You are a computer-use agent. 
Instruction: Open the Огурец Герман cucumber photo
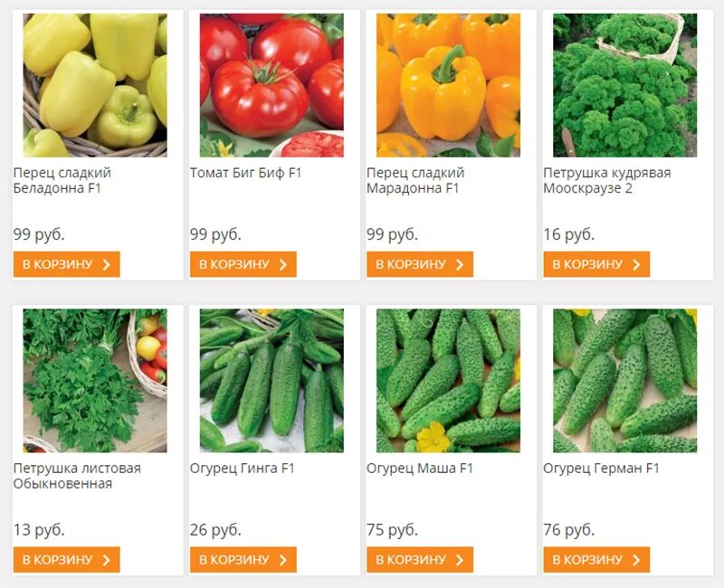tap(625, 380)
